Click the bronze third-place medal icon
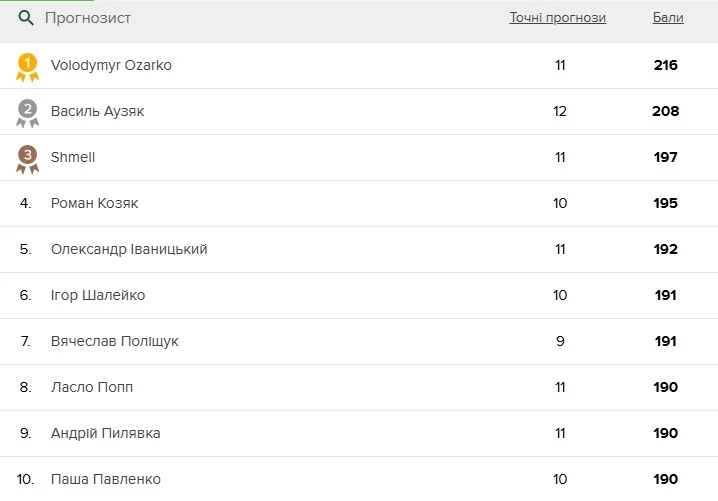The width and height of the screenshot is (718, 501). (28, 158)
